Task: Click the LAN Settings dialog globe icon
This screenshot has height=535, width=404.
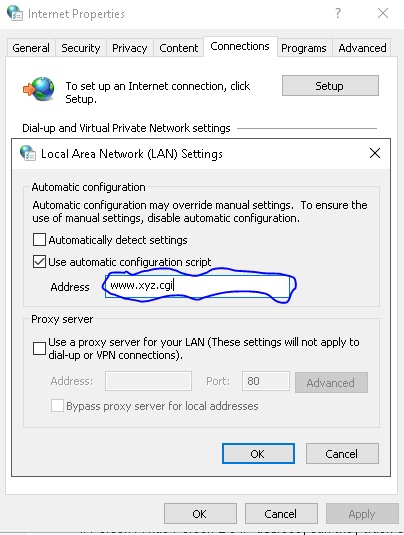Action: (x=28, y=153)
